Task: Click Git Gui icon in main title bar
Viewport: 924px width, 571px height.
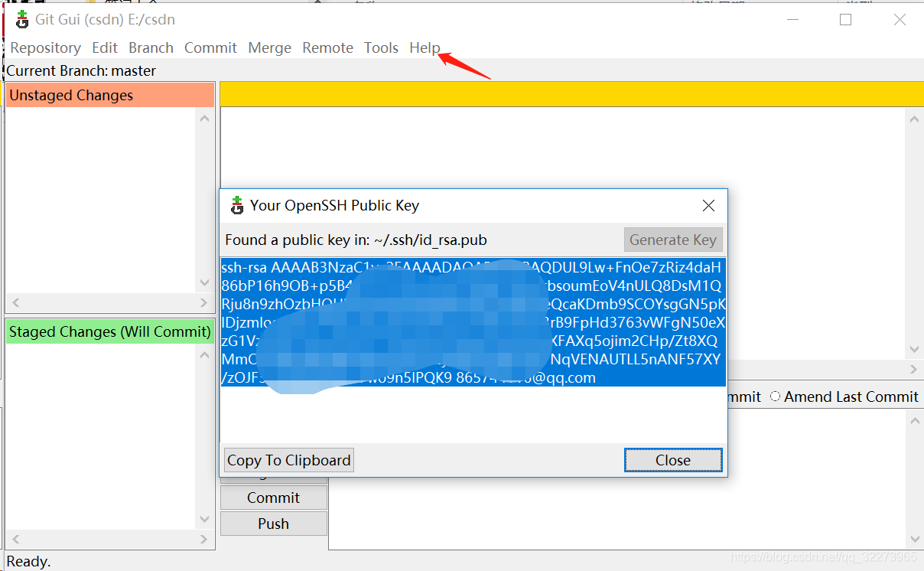Action: [21, 20]
